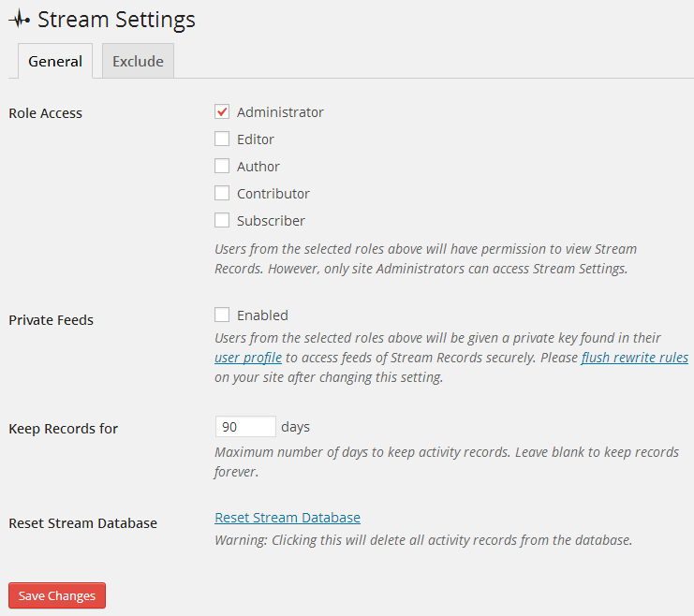Uncheck the Administrator role checkbox
This screenshot has width=694, height=616.
click(222, 111)
